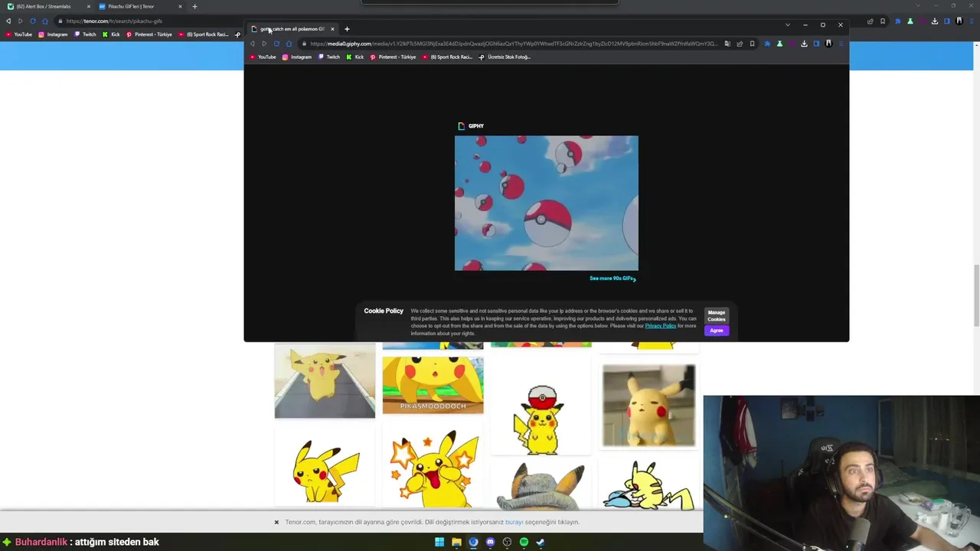Open Discord from the taskbar
The width and height of the screenshot is (980, 551).
point(490,542)
